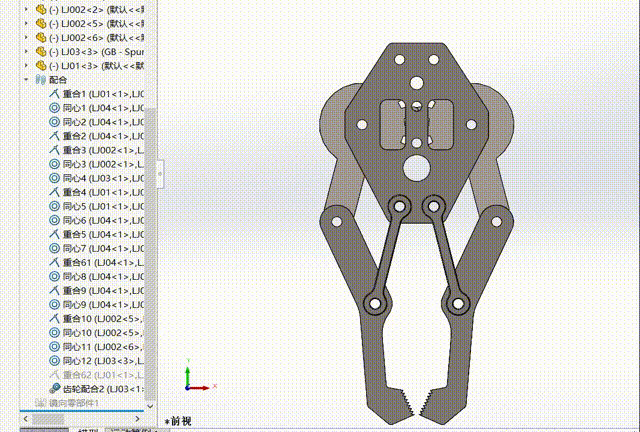Click the LJ03<3> spur gear part icon
Viewport: 640px width, 432px height.
(x=41, y=51)
